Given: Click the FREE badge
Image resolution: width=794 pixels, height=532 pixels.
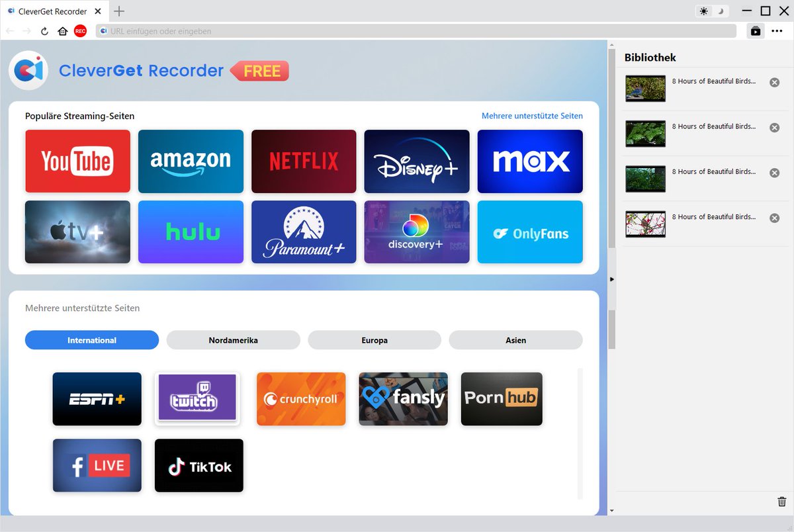Looking at the screenshot, I should pyautogui.click(x=259, y=71).
